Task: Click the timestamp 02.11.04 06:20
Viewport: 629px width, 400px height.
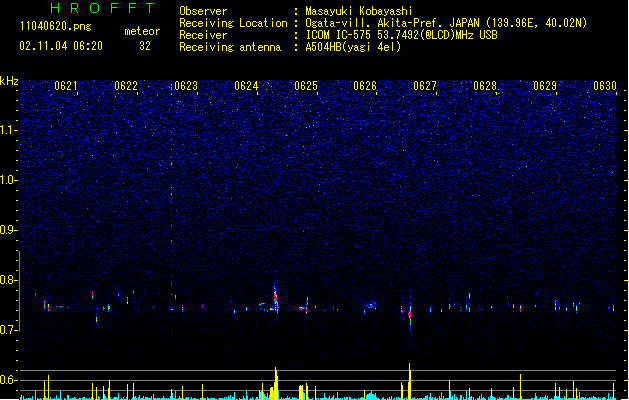Action: [61, 46]
